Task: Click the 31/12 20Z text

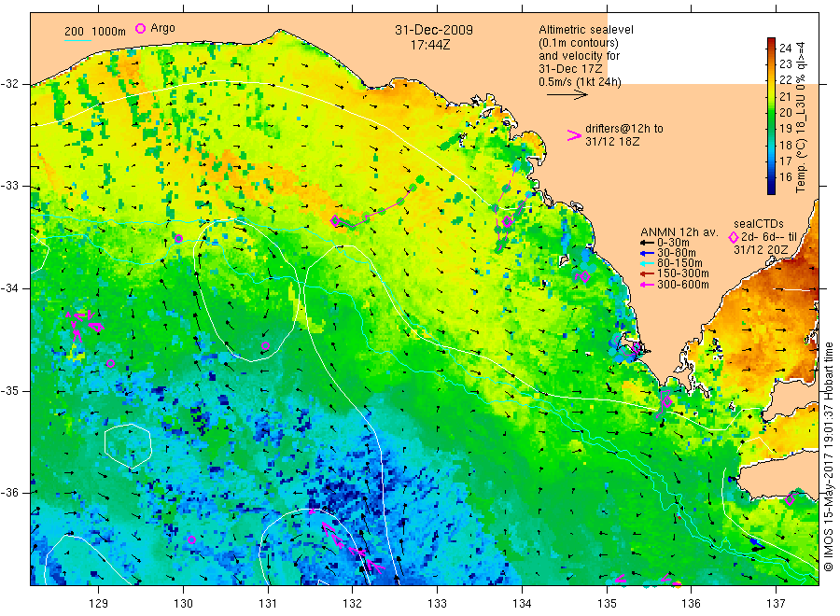Action: (761, 250)
